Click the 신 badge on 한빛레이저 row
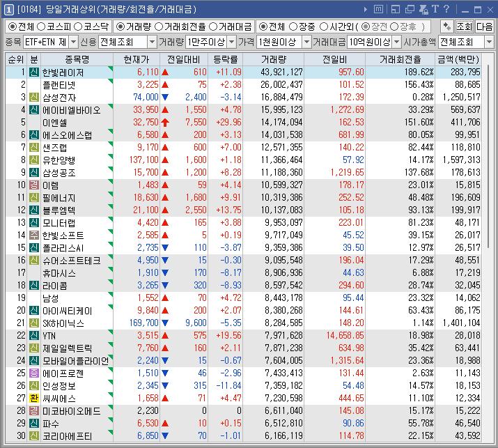Viewport: 498px width, 448px height. point(34,72)
